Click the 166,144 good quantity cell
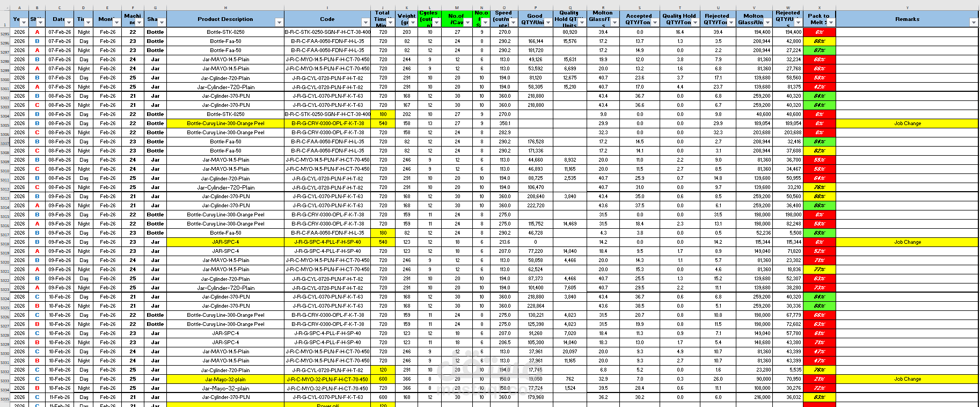Screen dimensions: 980x407 (535, 41)
